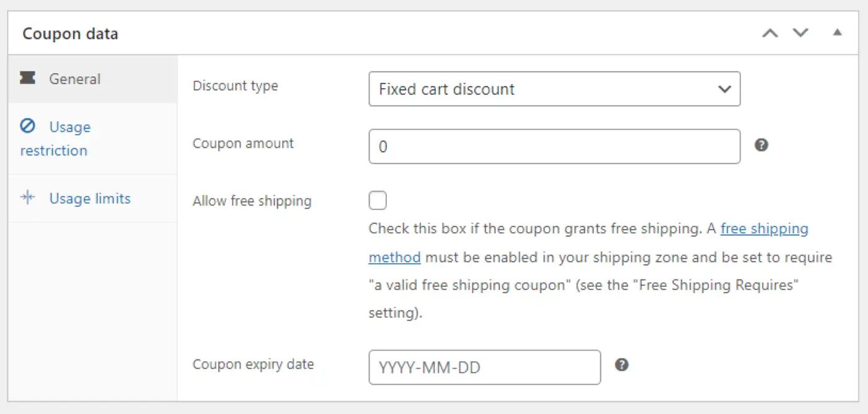This screenshot has width=868, height=414.
Task: Click the Allow free shipping label
Action: (252, 201)
